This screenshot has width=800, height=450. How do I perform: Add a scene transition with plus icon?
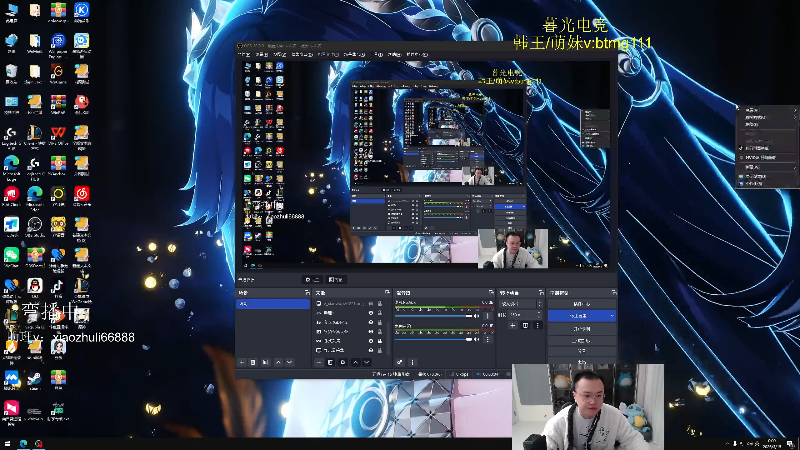(x=513, y=326)
